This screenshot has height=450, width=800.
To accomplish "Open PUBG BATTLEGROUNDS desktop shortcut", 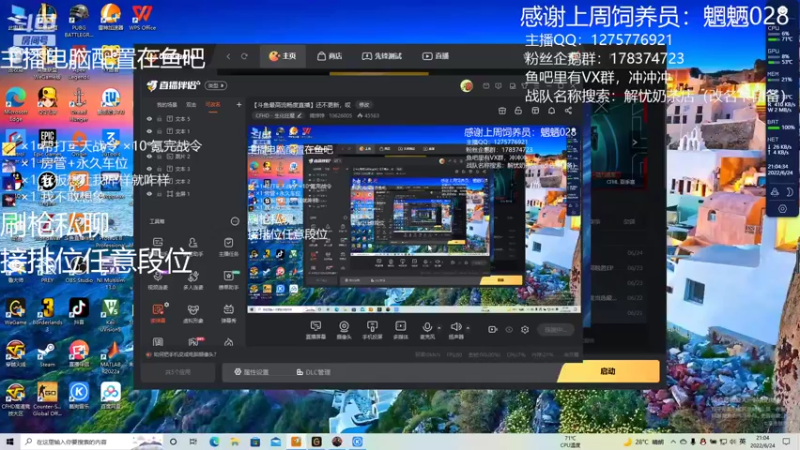I will tap(79, 21).
